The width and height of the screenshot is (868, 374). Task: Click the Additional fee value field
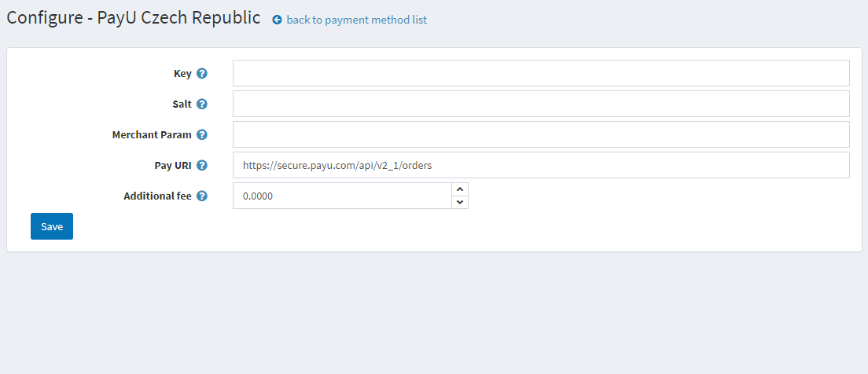342,196
